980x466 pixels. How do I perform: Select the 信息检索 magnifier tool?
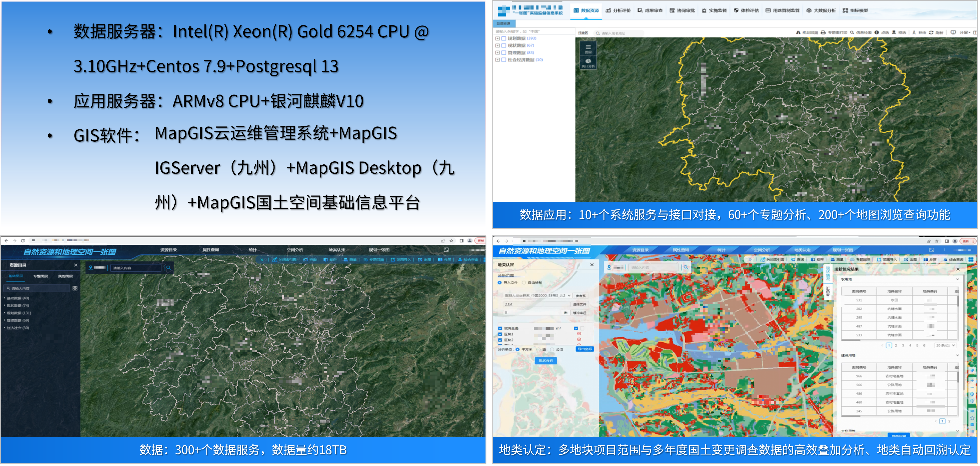coord(861,33)
